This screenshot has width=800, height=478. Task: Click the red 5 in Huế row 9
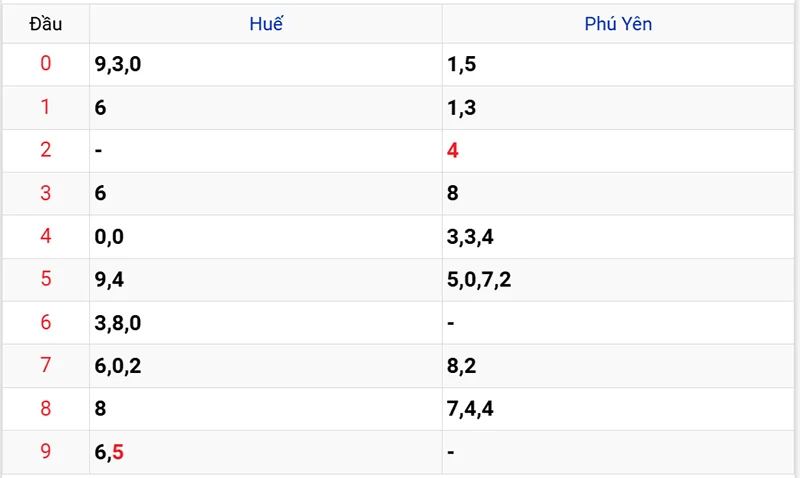point(118,452)
